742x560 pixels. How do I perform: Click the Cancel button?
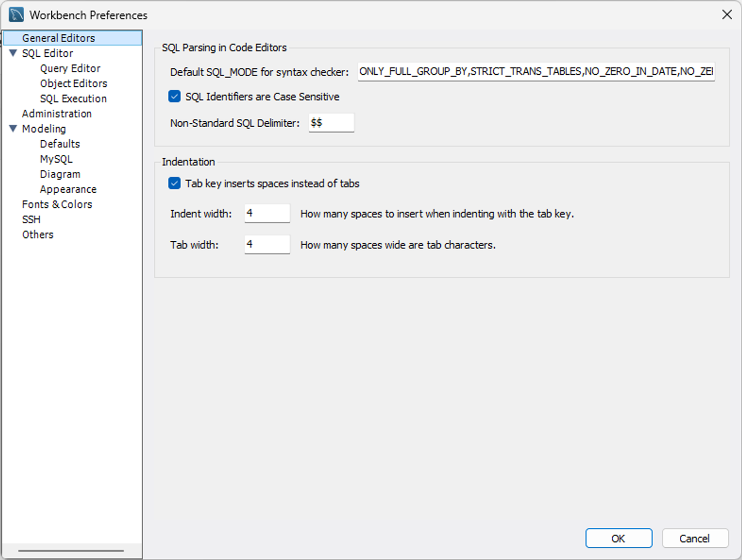click(x=695, y=538)
